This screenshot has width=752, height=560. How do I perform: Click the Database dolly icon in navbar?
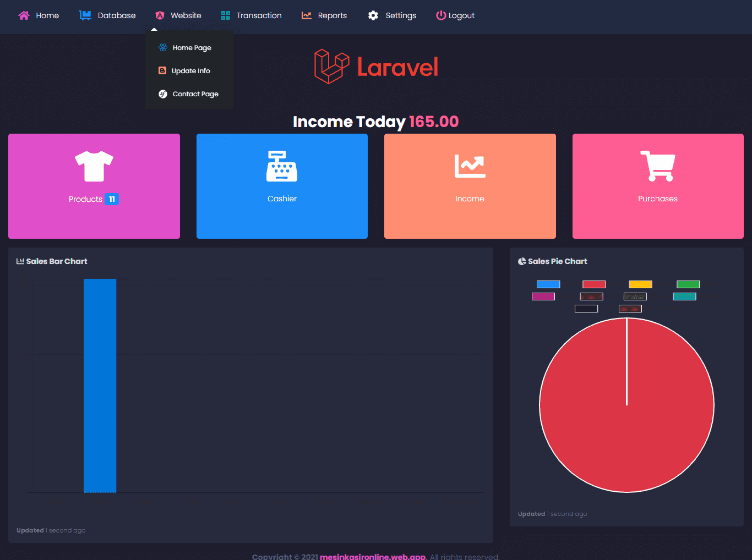85,15
